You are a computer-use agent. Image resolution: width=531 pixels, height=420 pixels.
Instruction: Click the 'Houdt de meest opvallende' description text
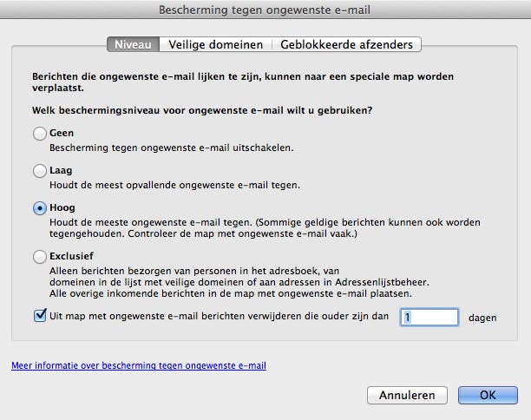click(179, 186)
